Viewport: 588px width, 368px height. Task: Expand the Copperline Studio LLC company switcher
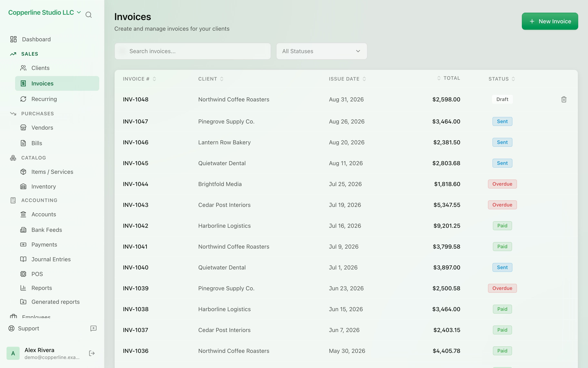(45, 12)
